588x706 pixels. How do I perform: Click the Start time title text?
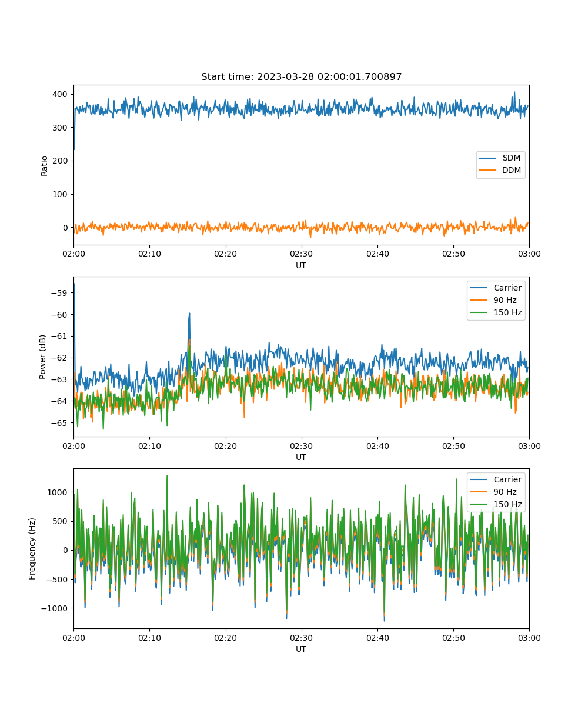(x=301, y=77)
